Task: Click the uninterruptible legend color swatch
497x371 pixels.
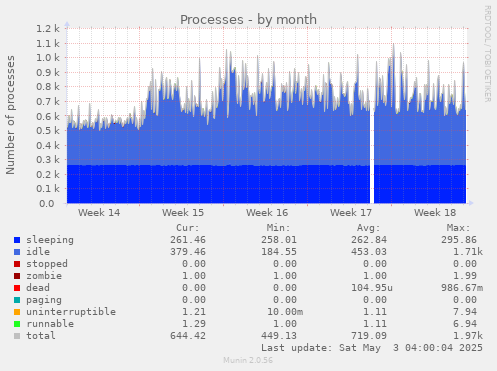Action: click(x=17, y=312)
